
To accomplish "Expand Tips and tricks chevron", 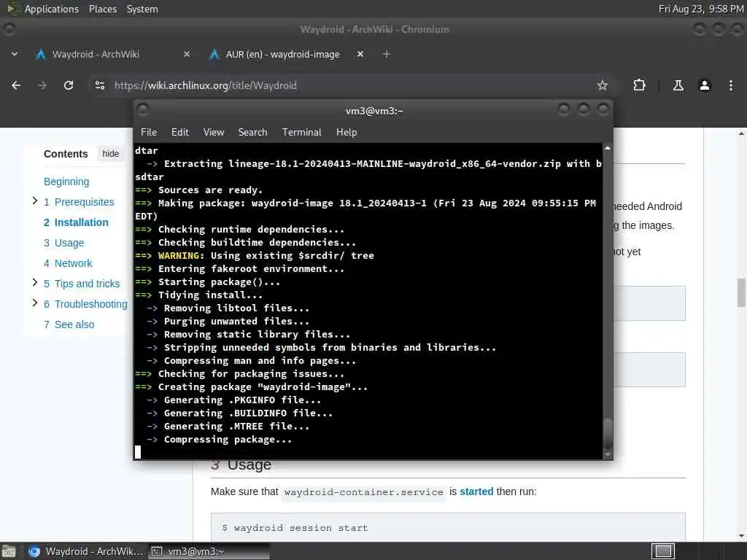I will pos(35,282).
